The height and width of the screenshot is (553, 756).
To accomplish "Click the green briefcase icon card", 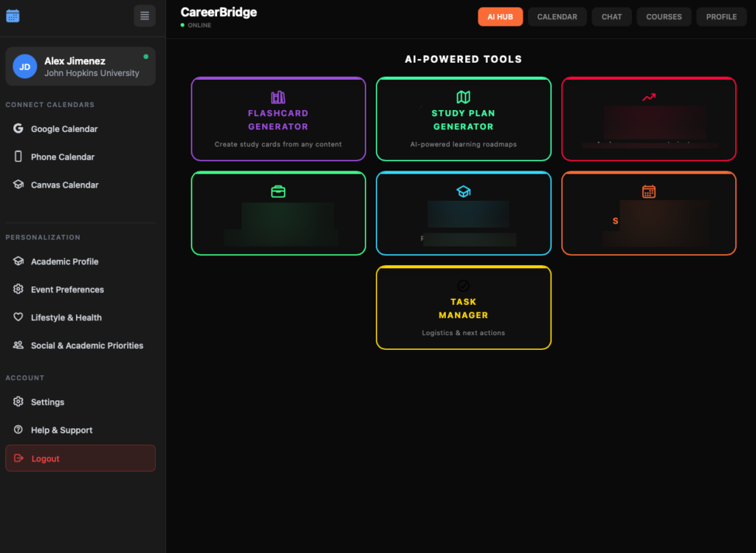I will click(278, 213).
